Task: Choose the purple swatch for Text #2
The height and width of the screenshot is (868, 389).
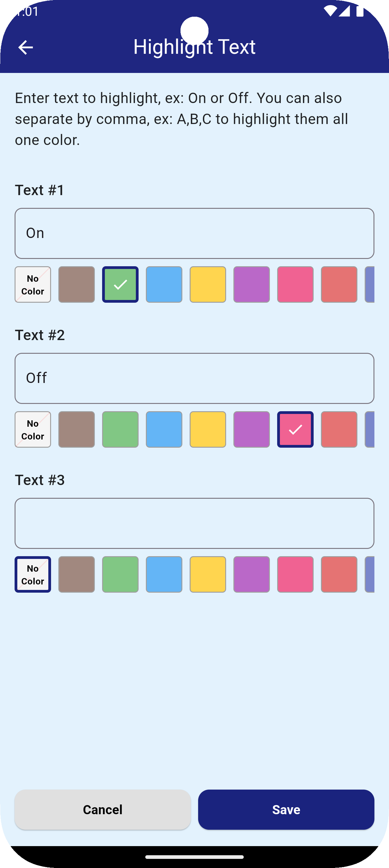Action: click(x=252, y=429)
